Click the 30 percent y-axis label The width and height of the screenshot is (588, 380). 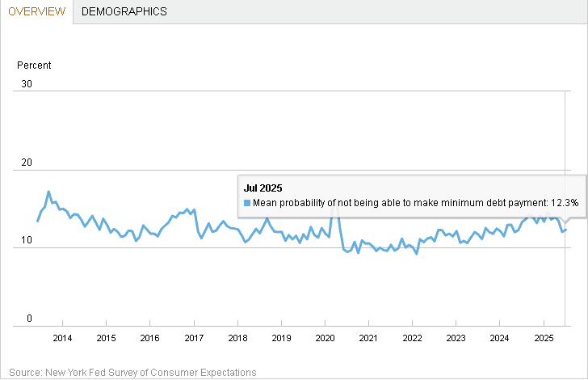coord(27,84)
